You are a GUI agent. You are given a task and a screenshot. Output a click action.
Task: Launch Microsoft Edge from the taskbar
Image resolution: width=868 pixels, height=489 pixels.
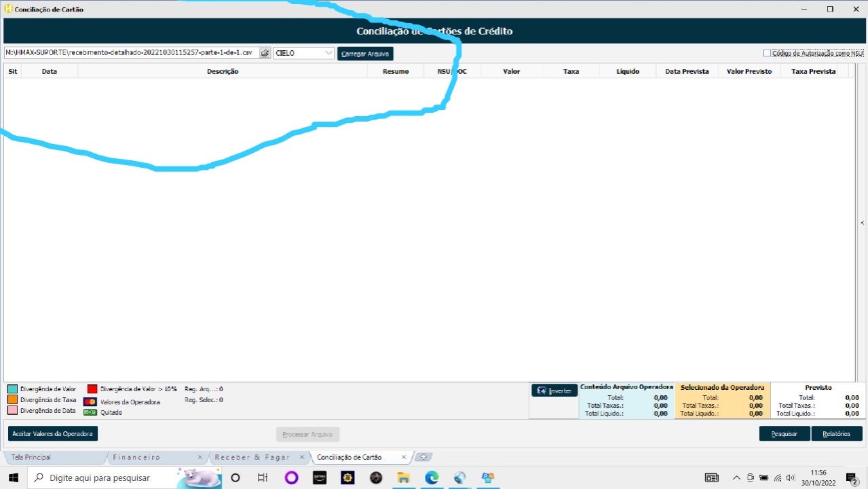click(432, 477)
